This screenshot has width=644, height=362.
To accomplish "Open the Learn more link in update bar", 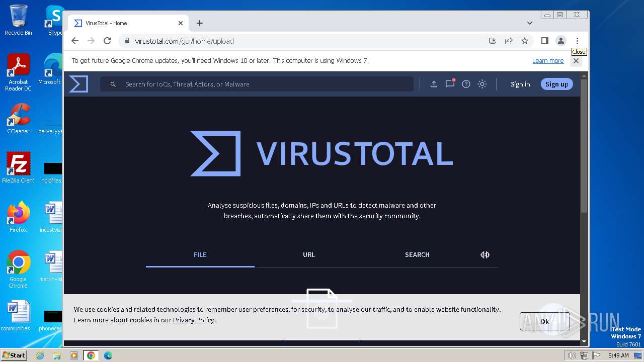I will pyautogui.click(x=548, y=61).
